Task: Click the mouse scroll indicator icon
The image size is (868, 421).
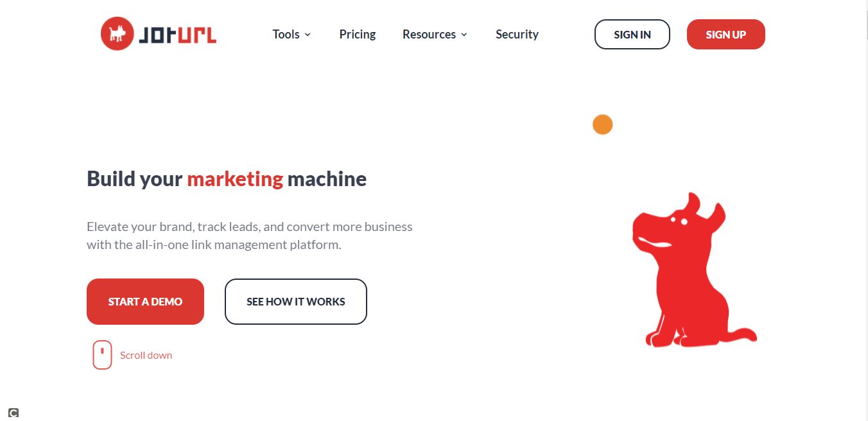Action: [102, 356]
